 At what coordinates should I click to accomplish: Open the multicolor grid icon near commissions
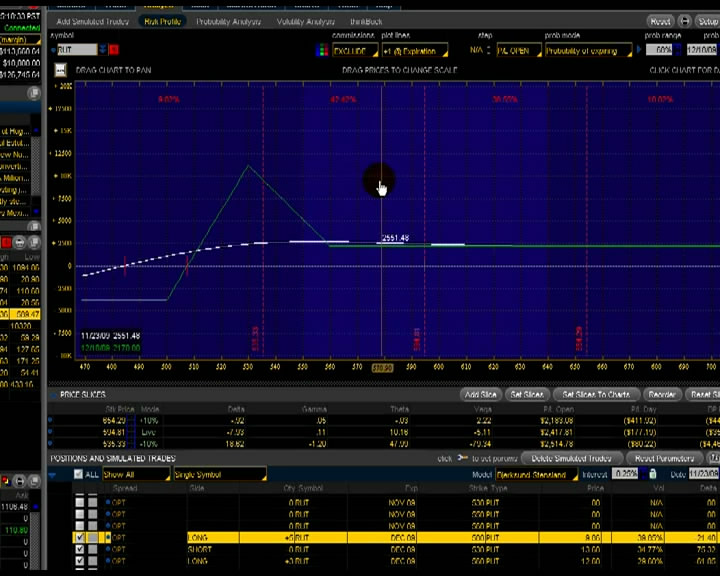322,50
